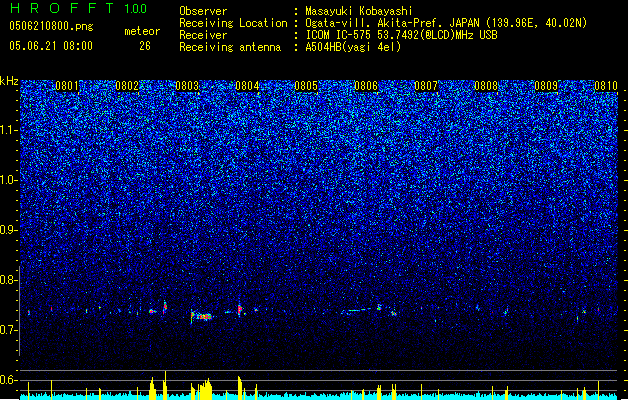The width and height of the screenshot is (629, 400).
Task: Click the 0803 time marker
Action: pyautogui.click(x=187, y=86)
